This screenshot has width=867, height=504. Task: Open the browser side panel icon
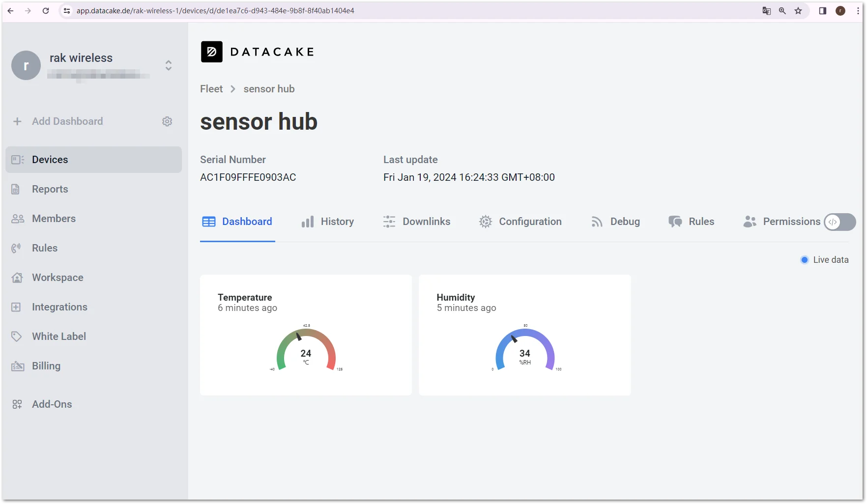pyautogui.click(x=823, y=11)
